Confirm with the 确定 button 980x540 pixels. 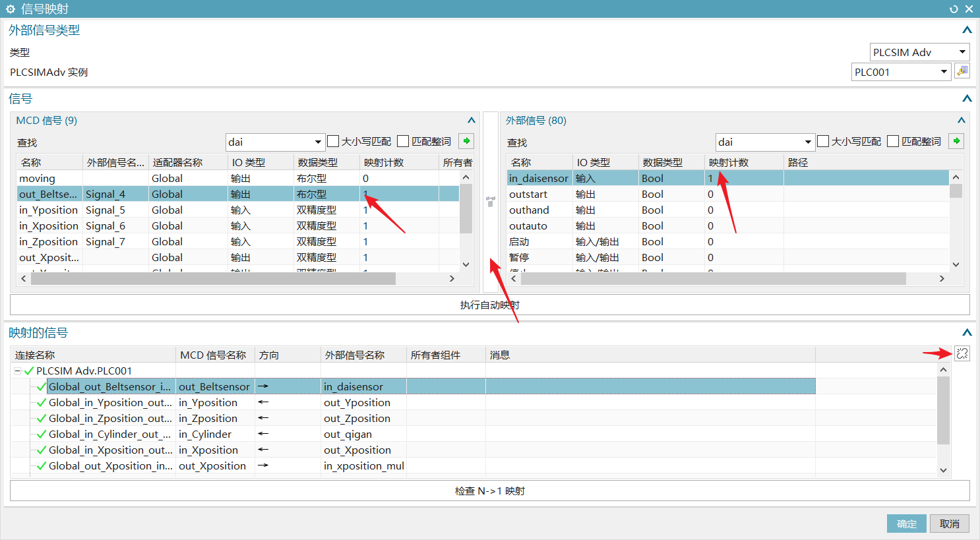pyautogui.click(x=907, y=524)
